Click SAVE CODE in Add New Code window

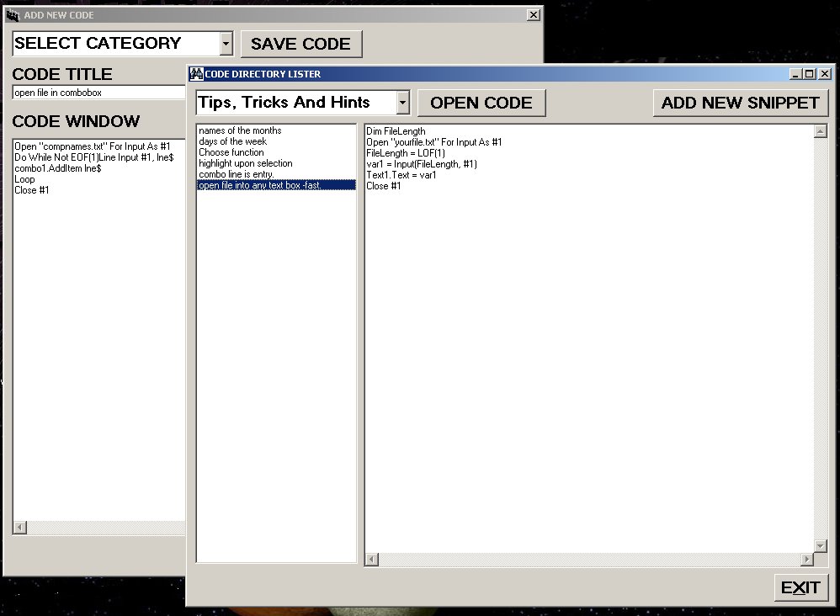pyautogui.click(x=301, y=44)
